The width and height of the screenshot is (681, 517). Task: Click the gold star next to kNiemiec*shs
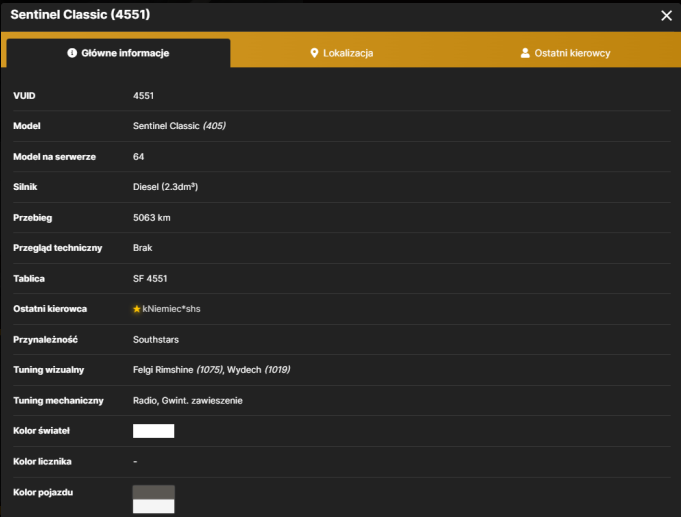[137, 309]
